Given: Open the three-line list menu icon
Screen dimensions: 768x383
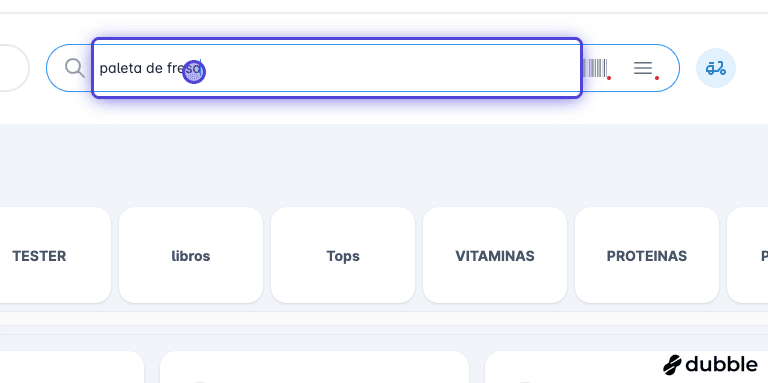Looking at the screenshot, I should click(x=643, y=68).
